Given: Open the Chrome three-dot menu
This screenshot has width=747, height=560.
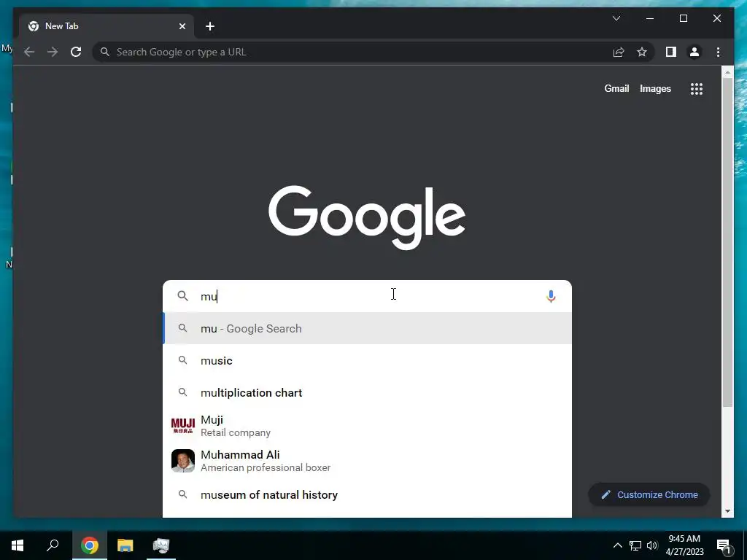Looking at the screenshot, I should [x=718, y=52].
